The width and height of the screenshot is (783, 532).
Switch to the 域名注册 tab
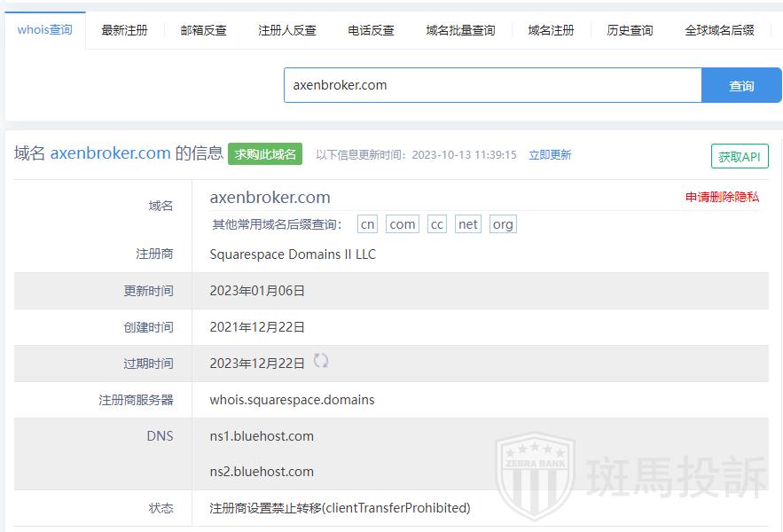pos(551,30)
